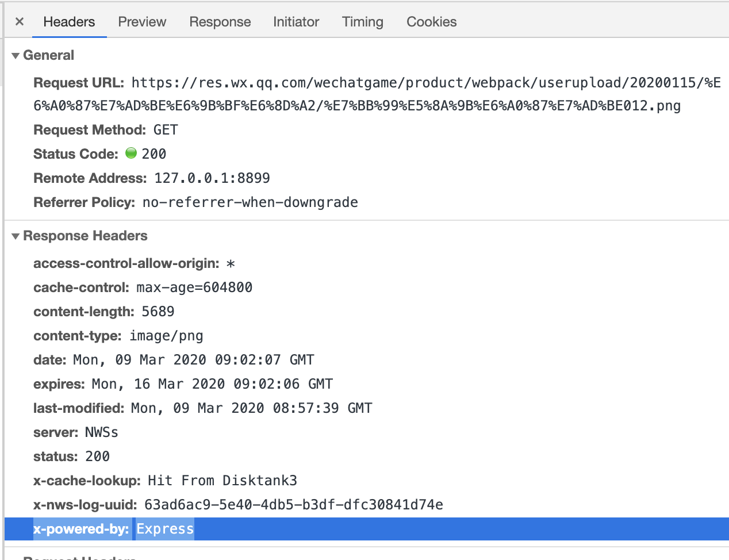729x560 pixels.
Task: Open the Timing tab
Action: [363, 22]
